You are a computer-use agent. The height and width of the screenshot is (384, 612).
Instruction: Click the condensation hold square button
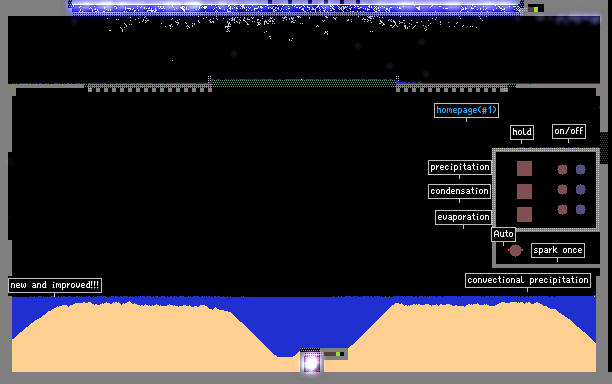524,192
